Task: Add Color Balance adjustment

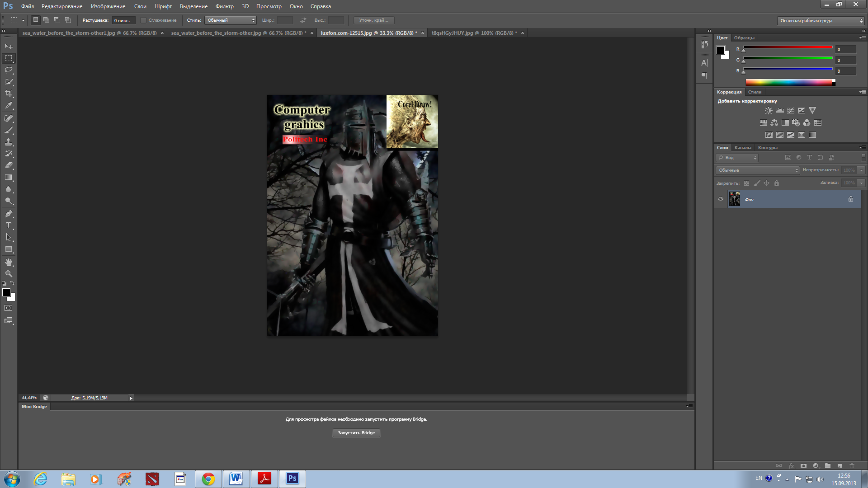Action: coord(774,122)
